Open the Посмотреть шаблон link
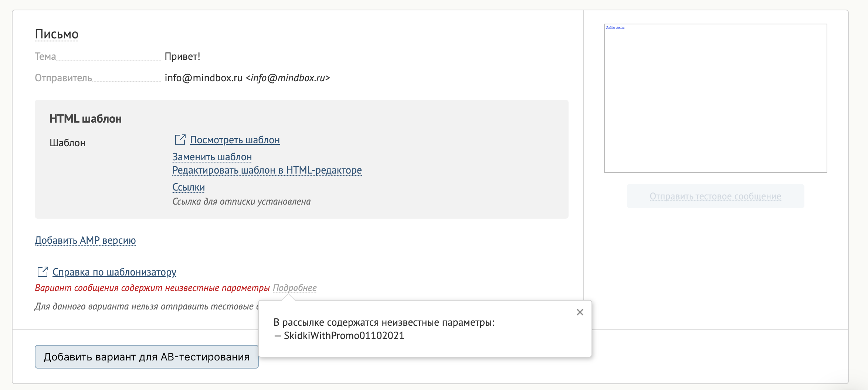 [x=235, y=140]
